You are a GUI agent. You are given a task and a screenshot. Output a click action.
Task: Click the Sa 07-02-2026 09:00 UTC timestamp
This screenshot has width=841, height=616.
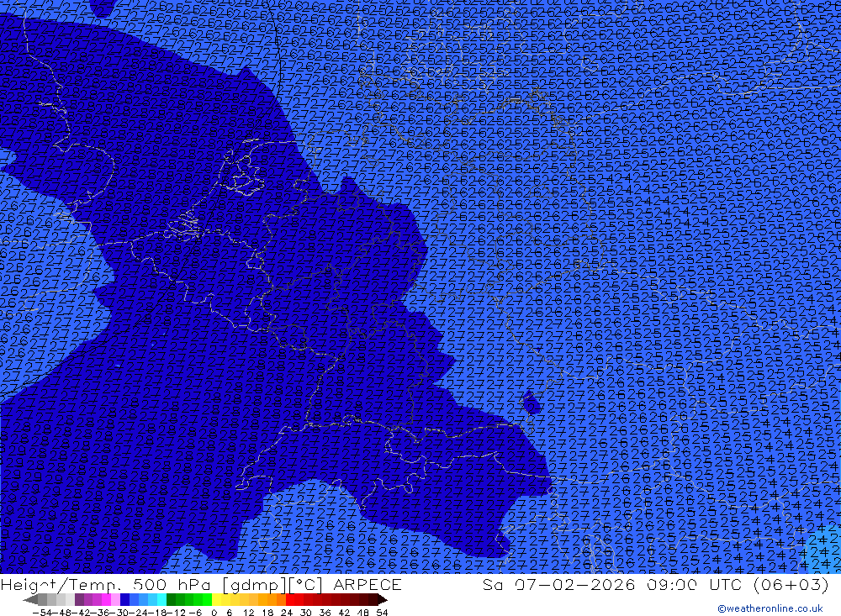(655, 584)
